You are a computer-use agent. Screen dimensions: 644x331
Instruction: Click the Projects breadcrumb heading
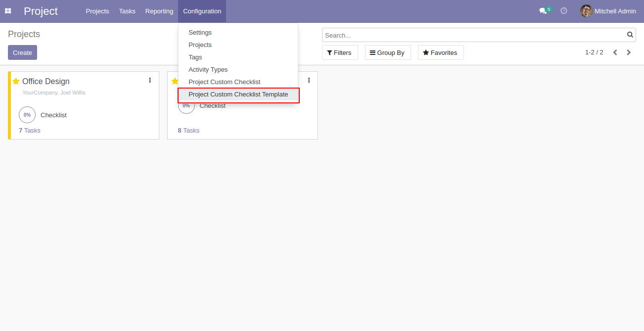(x=24, y=34)
